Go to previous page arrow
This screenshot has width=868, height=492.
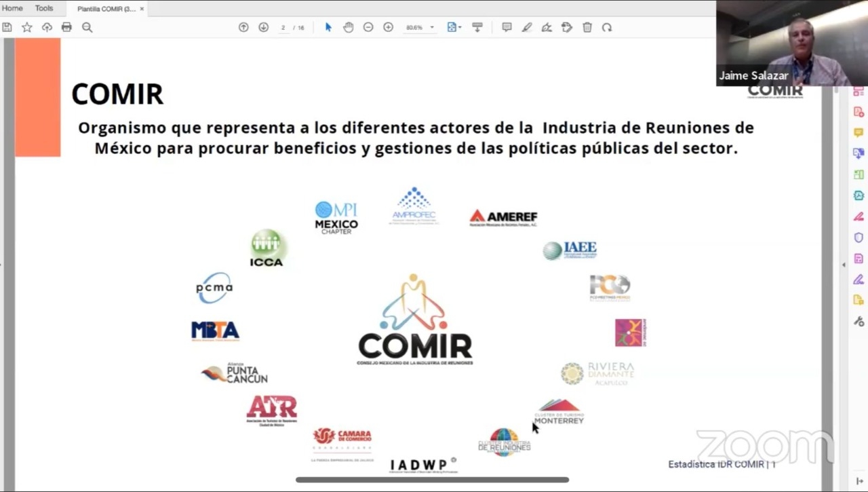[243, 27]
